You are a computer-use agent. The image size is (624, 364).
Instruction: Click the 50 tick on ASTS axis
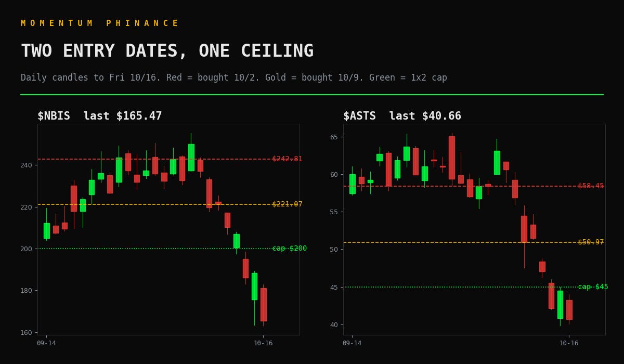(x=333, y=250)
